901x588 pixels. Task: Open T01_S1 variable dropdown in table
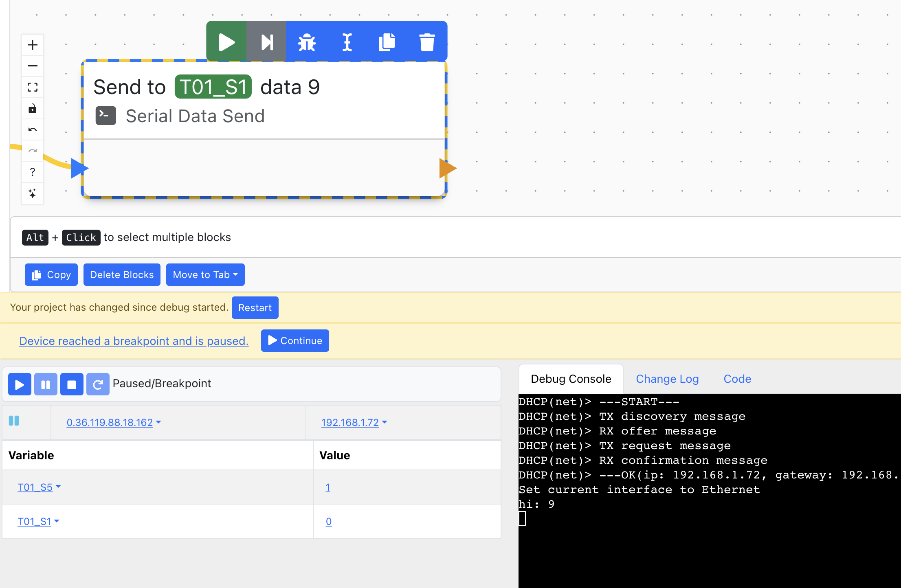click(38, 521)
